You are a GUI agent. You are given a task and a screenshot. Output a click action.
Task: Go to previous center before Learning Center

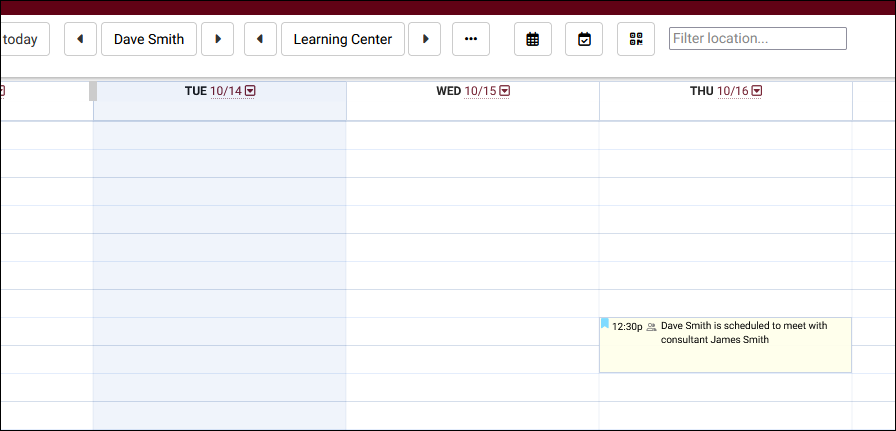pyautogui.click(x=260, y=39)
